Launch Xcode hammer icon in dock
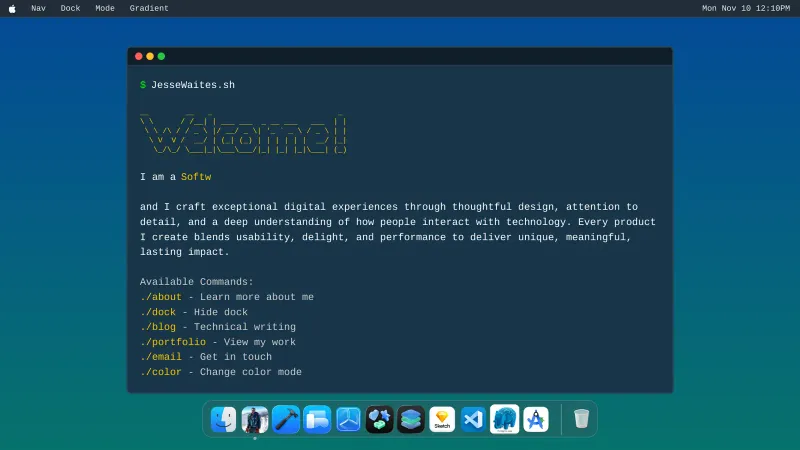Viewport: 800px width, 450px height. pyautogui.click(x=286, y=419)
